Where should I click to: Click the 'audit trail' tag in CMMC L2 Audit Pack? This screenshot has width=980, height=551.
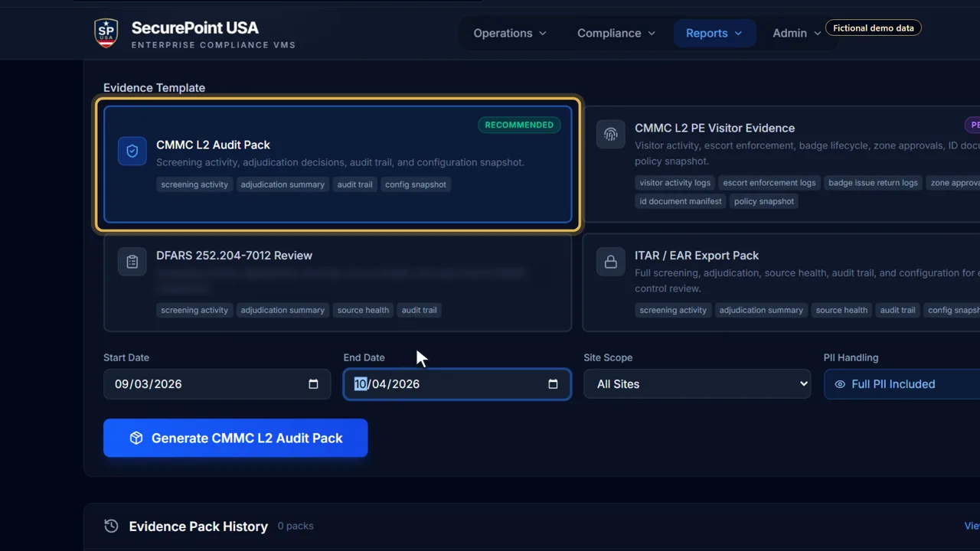355,184
